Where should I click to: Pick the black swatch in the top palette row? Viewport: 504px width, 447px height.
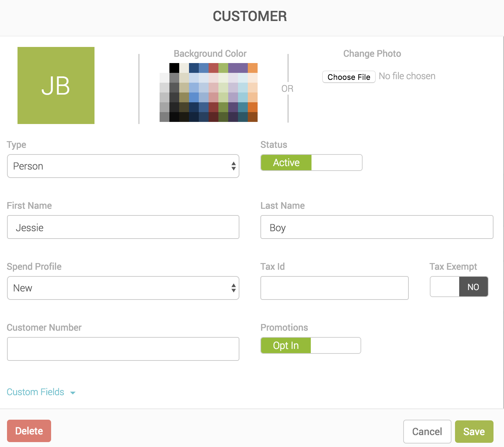click(174, 68)
